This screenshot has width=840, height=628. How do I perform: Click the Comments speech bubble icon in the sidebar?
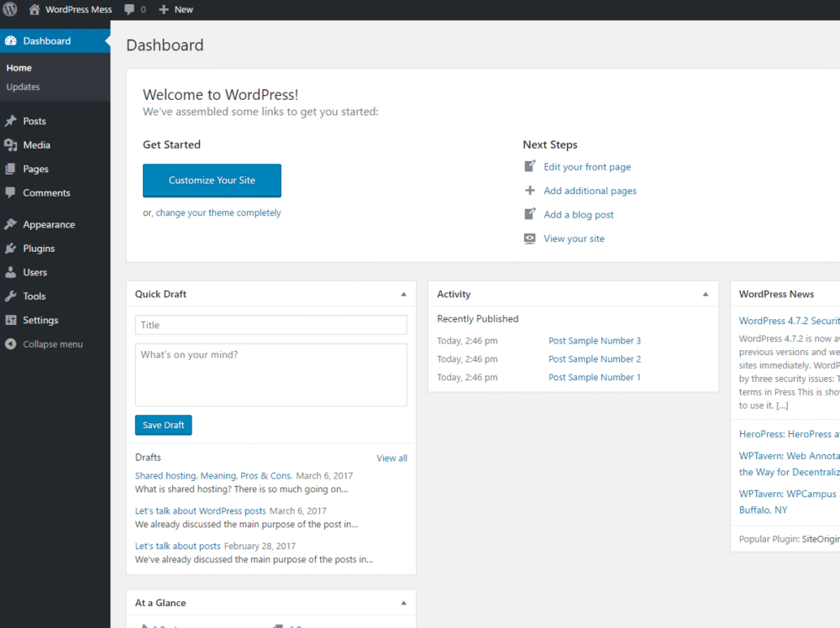(x=11, y=193)
